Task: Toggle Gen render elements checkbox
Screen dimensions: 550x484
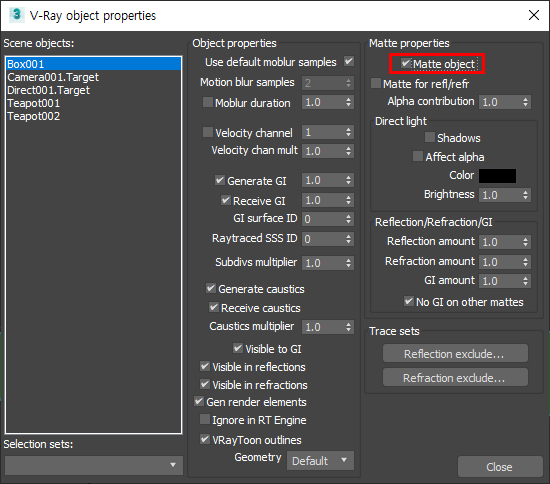Action: pyautogui.click(x=199, y=401)
